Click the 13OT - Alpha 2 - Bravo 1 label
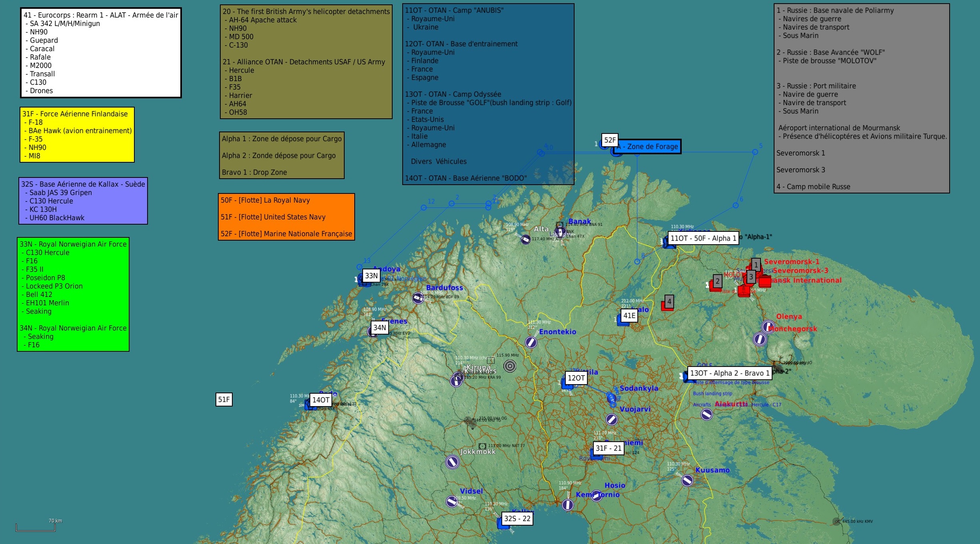This screenshot has width=980, height=544. click(729, 373)
